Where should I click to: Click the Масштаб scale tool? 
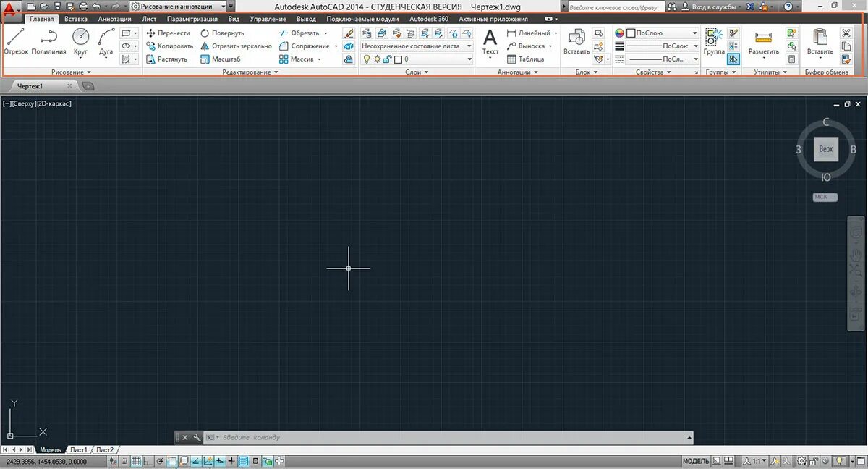(220, 59)
